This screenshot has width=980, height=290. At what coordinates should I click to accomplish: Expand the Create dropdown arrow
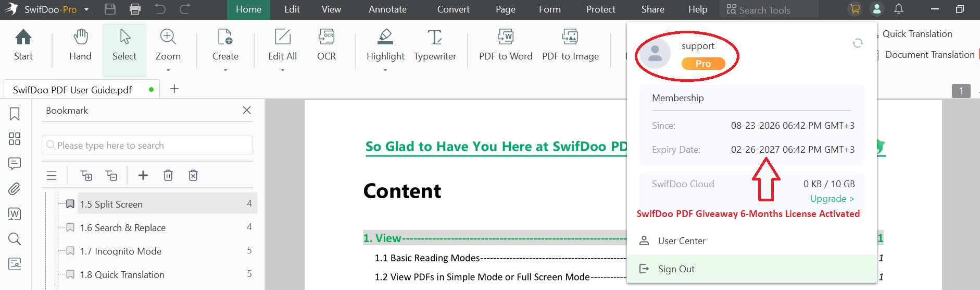(x=225, y=70)
